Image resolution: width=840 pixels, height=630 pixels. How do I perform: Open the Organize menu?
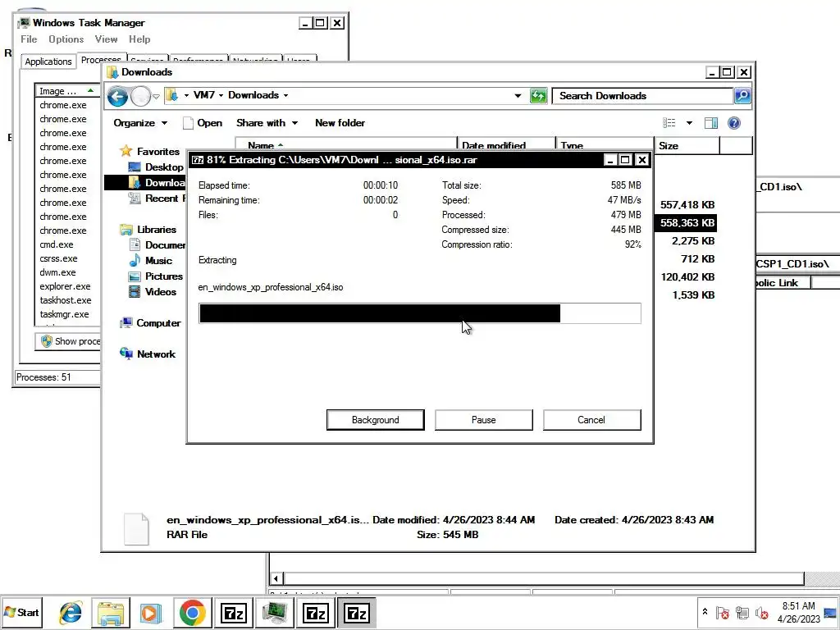(139, 123)
